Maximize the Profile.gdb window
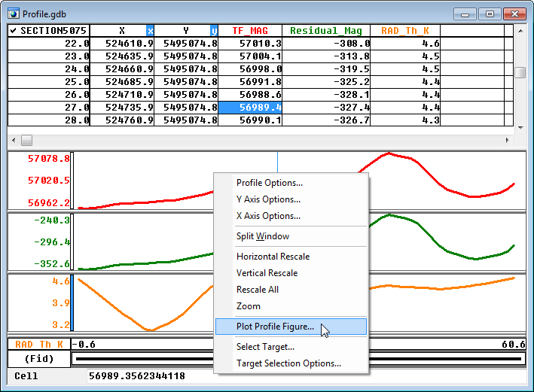 pyautogui.click(x=490, y=14)
